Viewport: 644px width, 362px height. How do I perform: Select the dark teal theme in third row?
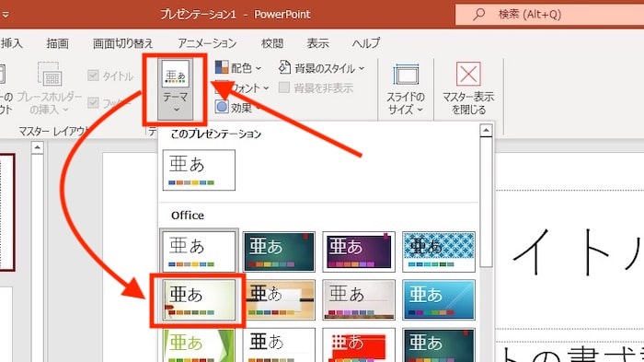(x=439, y=345)
